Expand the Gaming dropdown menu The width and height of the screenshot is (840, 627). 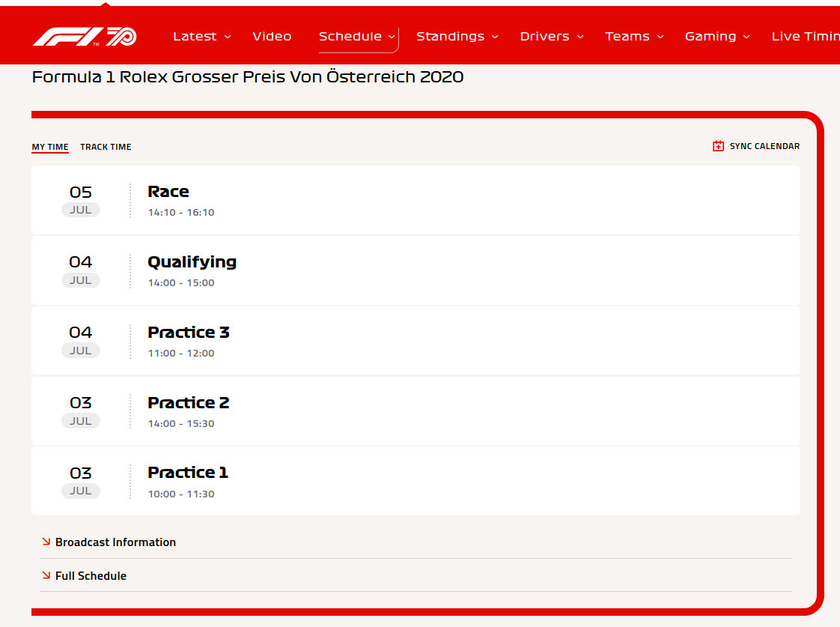click(717, 36)
